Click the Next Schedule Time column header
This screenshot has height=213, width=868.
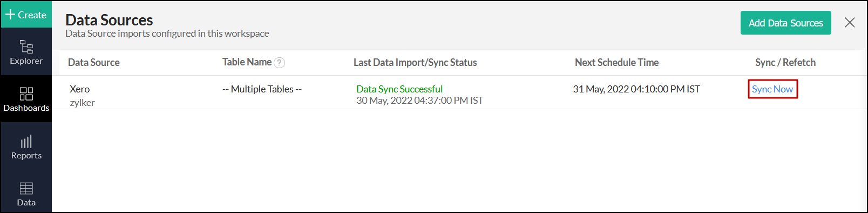tap(616, 63)
